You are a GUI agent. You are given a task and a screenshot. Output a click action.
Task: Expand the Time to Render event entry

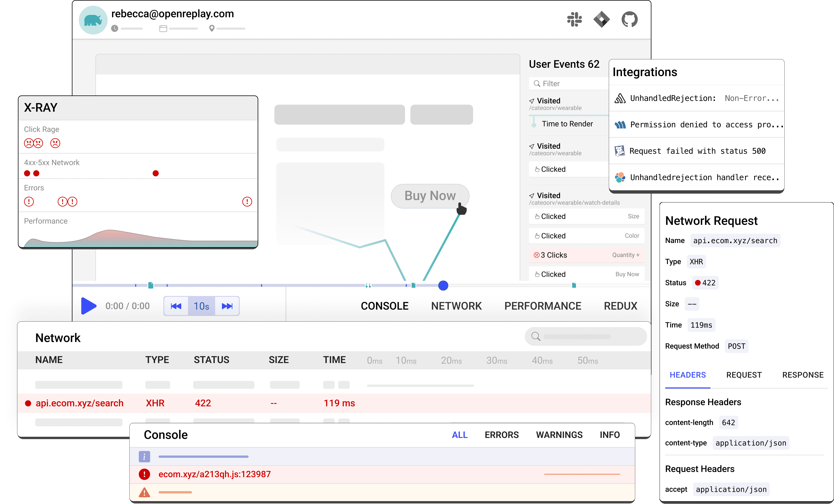pyautogui.click(x=568, y=124)
